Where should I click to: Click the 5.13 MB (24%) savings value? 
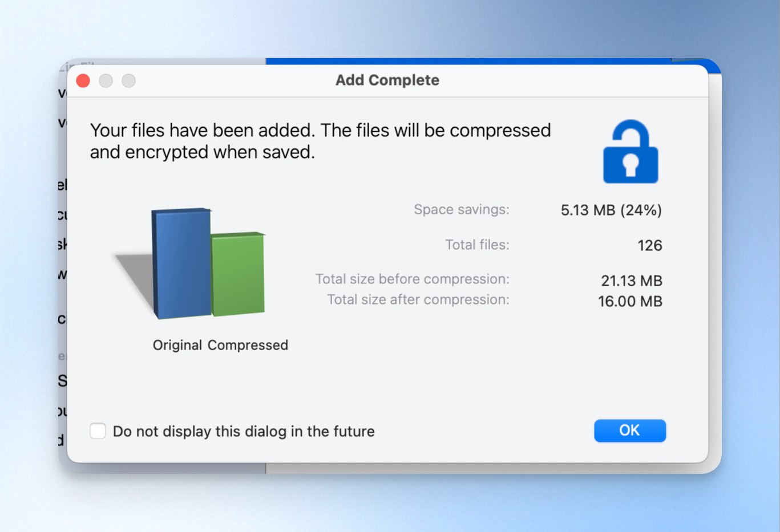coord(611,210)
